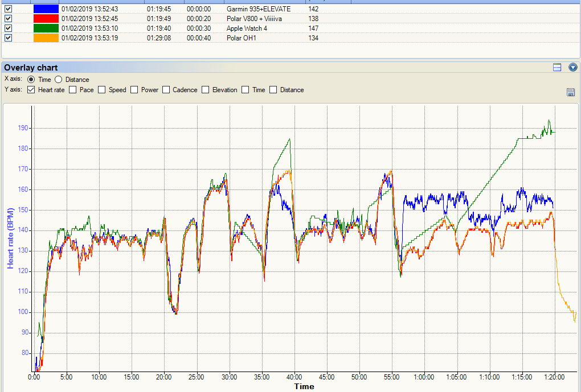
Task: Click the 00:00:30 offset cell
Action: point(199,28)
